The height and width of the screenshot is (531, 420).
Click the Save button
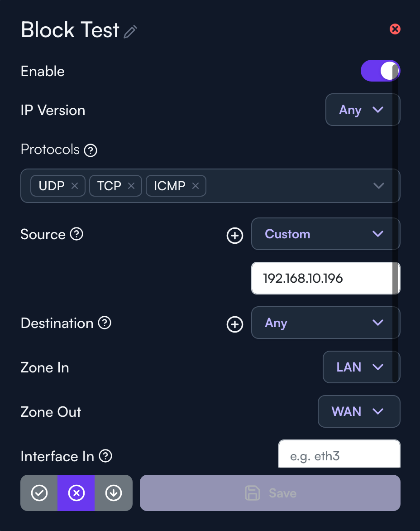(270, 493)
